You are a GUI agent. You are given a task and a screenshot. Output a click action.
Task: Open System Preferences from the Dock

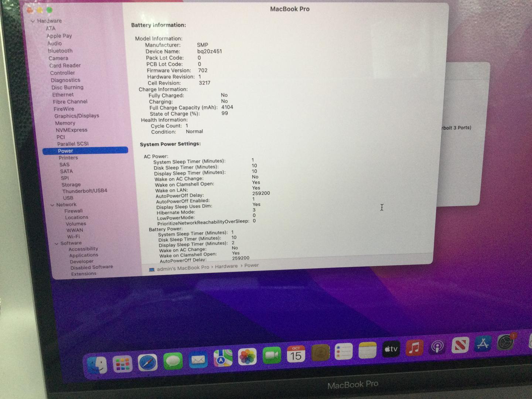click(505, 342)
